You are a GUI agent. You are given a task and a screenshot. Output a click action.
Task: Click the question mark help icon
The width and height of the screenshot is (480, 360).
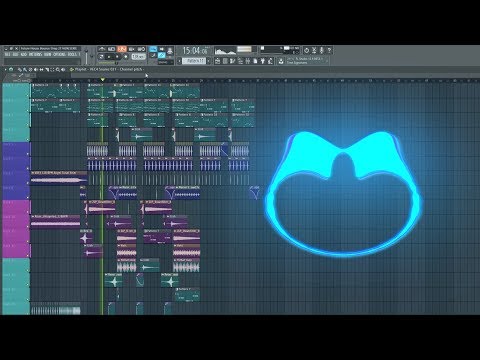point(329,51)
